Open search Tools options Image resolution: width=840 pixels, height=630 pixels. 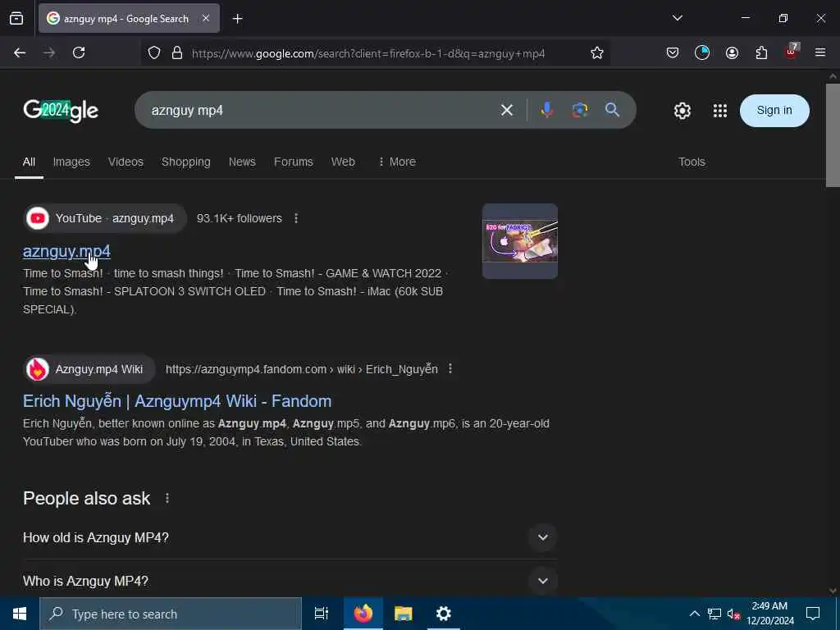coord(692,162)
